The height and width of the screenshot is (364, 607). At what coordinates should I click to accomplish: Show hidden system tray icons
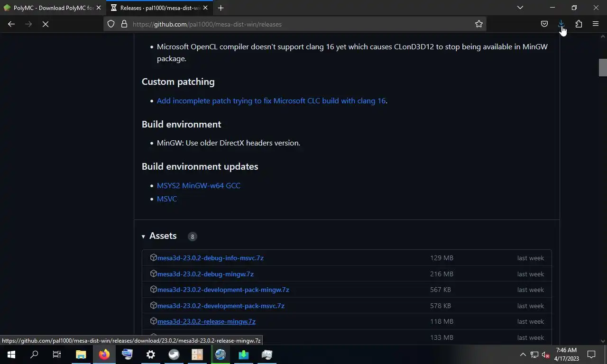[x=523, y=355]
